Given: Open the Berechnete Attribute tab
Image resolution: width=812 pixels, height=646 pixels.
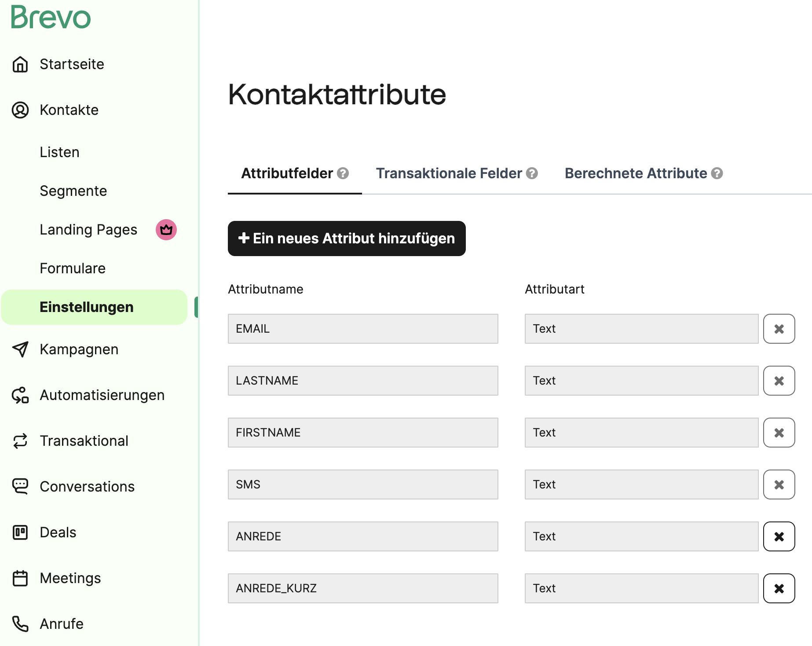Looking at the screenshot, I should point(636,173).
